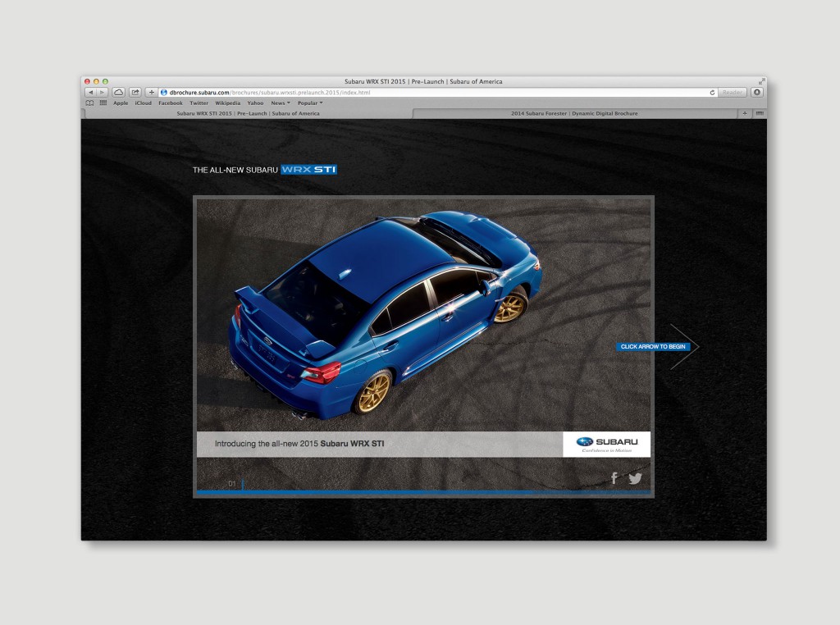Click the WRX STI blue title badge
Viewport: 840px width, 625px height.
click(x=308, y=170)
